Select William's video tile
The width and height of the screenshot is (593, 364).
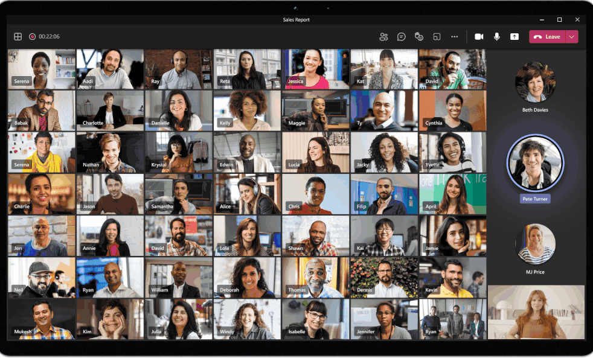coord(179,278)
